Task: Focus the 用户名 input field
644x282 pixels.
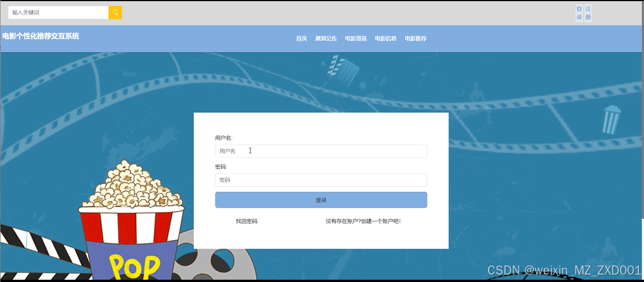Action: 321,151
